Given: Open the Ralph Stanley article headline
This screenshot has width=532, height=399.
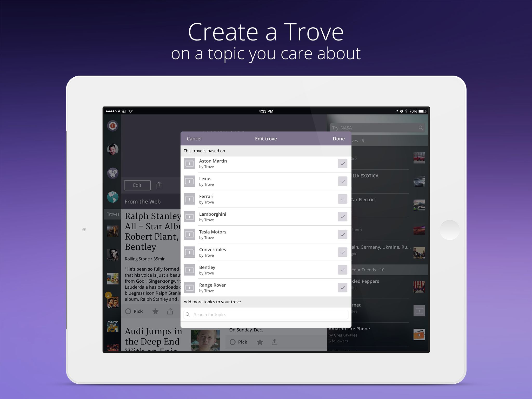Looking at the screenshot, I should [x=153, y=231].
